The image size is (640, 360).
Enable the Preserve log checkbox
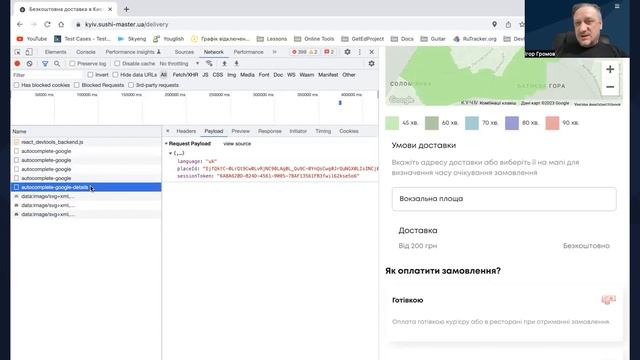tap(72, 64)
